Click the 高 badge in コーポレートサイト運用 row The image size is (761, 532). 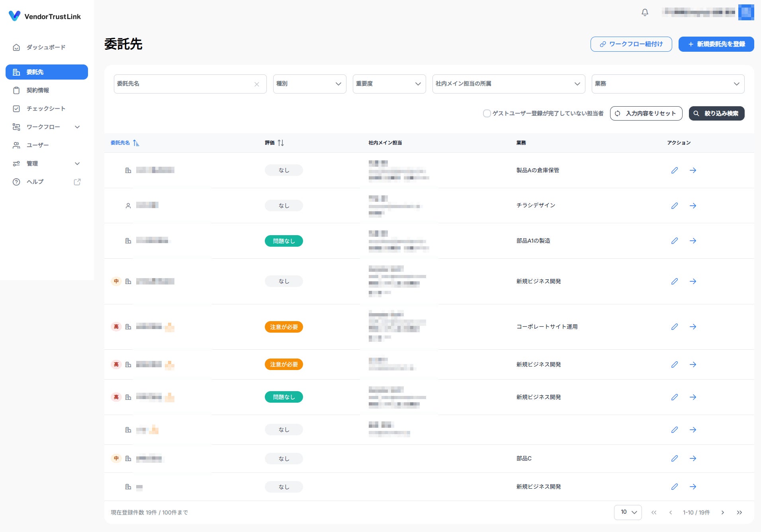116,327
